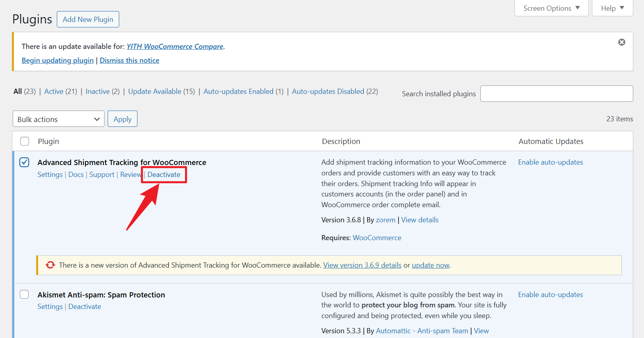Expand the Screen Options panel
Screen dimensions: 644x338
[551, 8]
